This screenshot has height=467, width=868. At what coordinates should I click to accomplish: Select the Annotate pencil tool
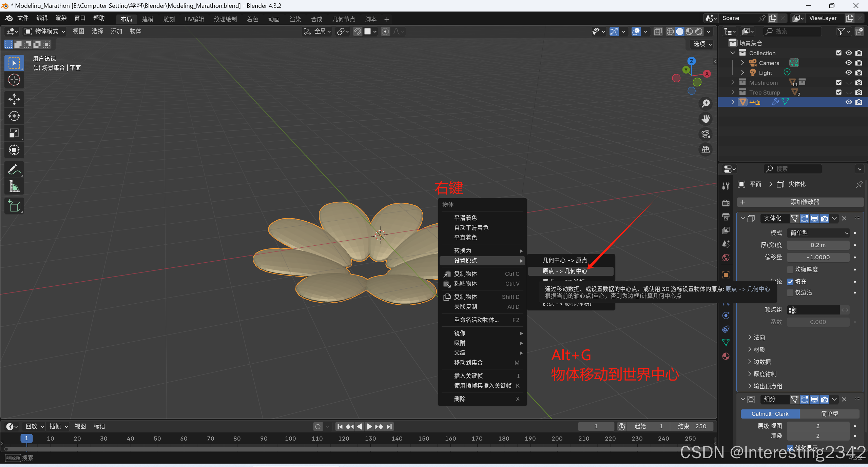14,169
